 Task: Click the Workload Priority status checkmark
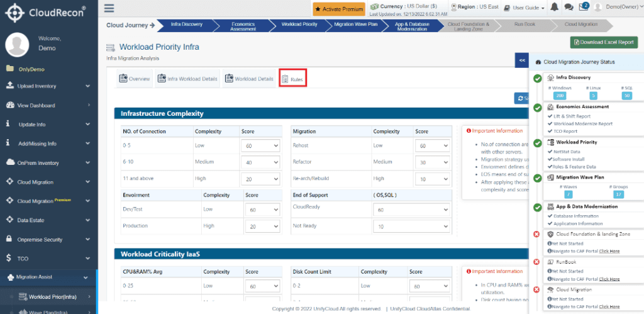537,143
